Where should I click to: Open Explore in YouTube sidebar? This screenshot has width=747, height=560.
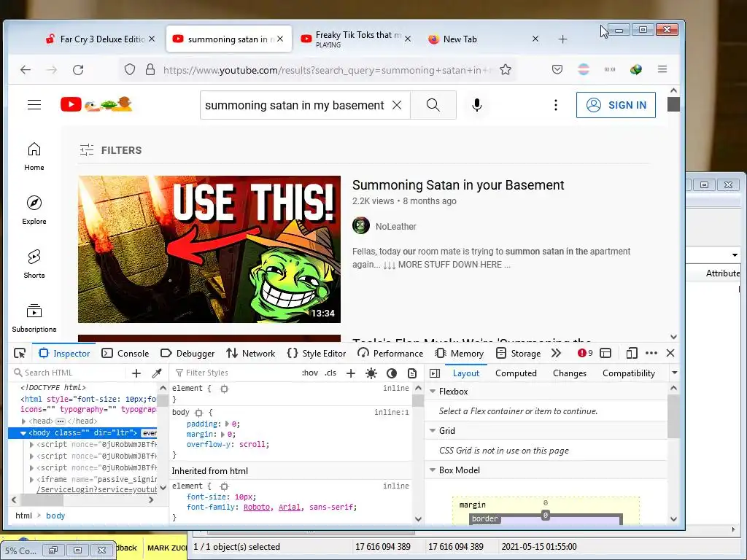pyautogui.click(x=34, y=211)
